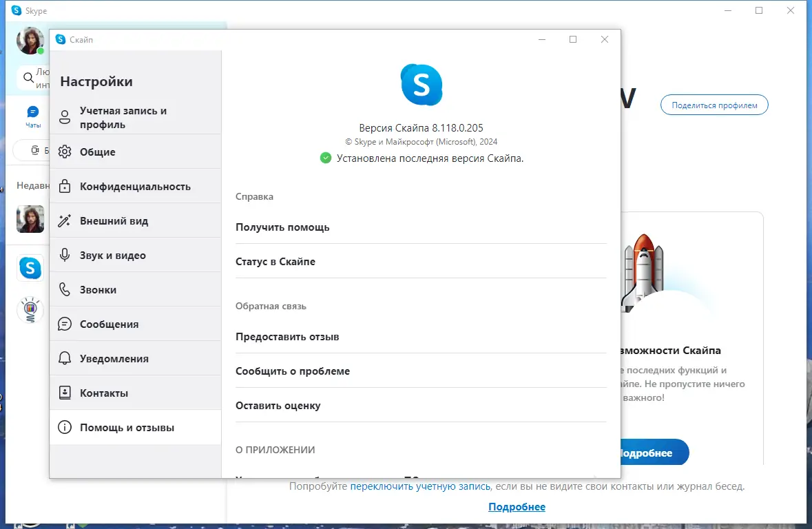Image resolution: width=812 pixels, height=529 pixels.
Task: Click the 'Настройки' heading
Action: 96,81
